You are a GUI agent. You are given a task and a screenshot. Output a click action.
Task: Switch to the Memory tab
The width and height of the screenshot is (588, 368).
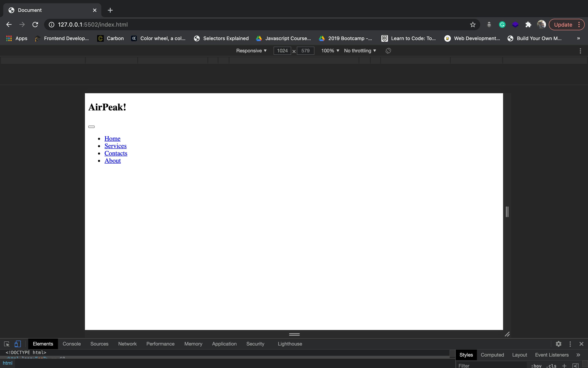pyautogui.click(x=193, y=344)
